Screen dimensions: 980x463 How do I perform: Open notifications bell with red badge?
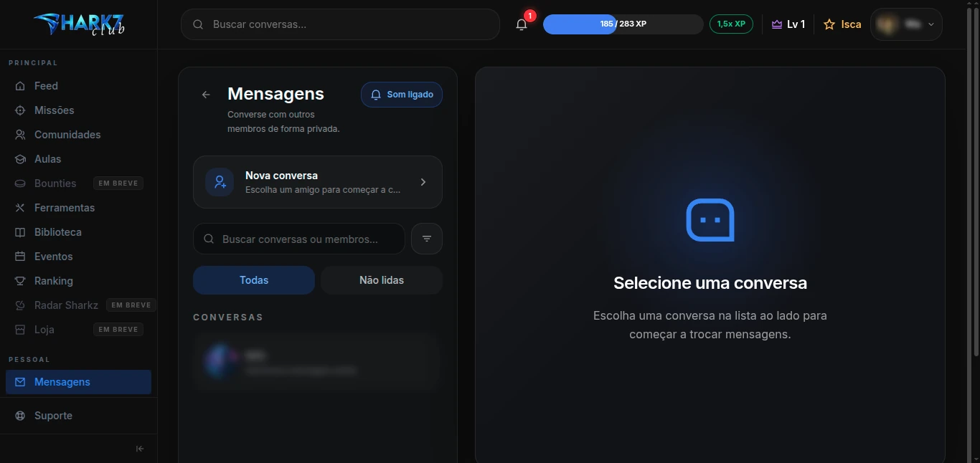point(522,24)
